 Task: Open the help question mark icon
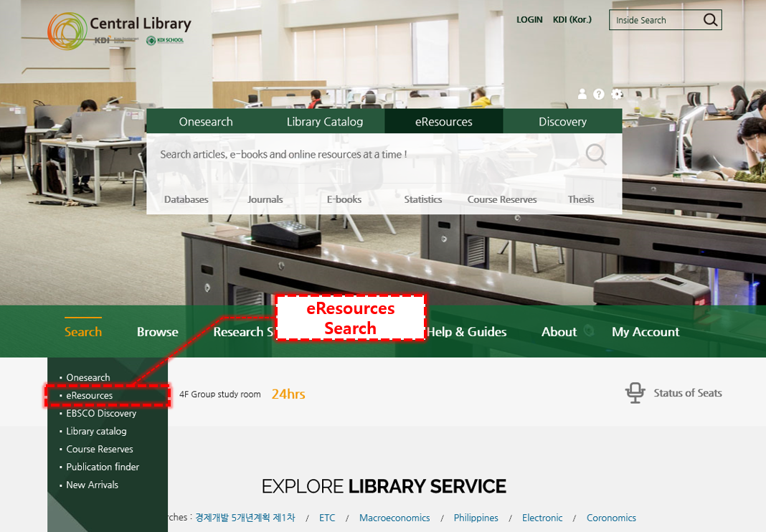tap(599, 94)
